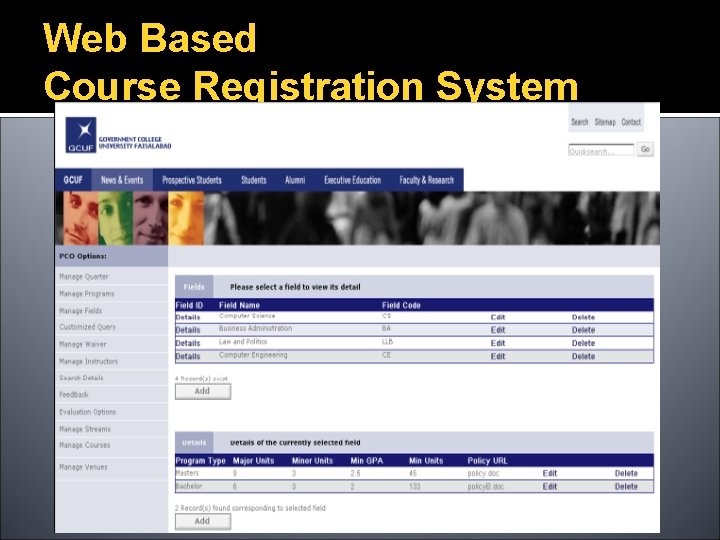720x540 pixels.
Task: Delete the Bachelor program row
Action: [x=626, y=486]
